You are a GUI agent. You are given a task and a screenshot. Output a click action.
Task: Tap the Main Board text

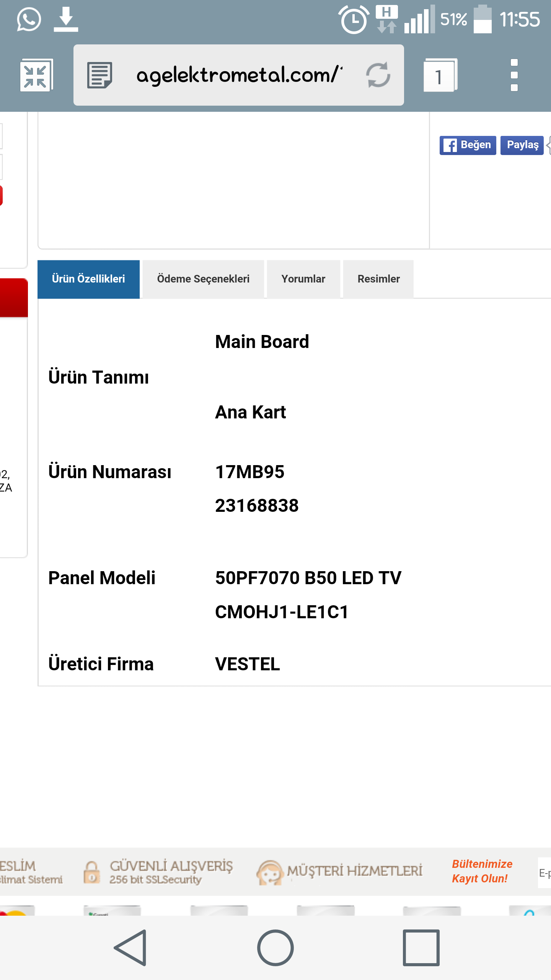point(262,342)
